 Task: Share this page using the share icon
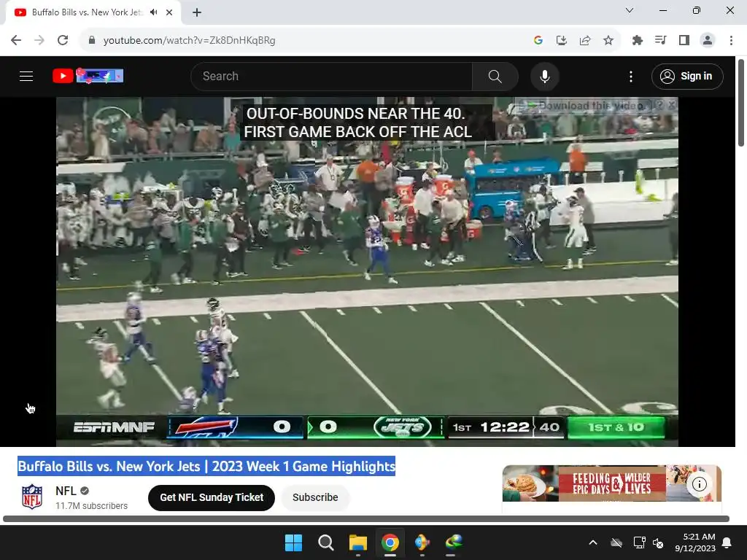tap(585, 41)
